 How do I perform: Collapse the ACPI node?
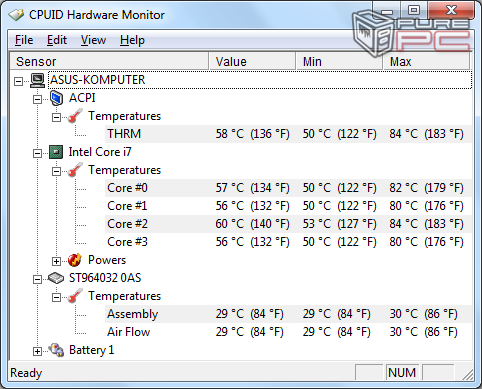37,99
